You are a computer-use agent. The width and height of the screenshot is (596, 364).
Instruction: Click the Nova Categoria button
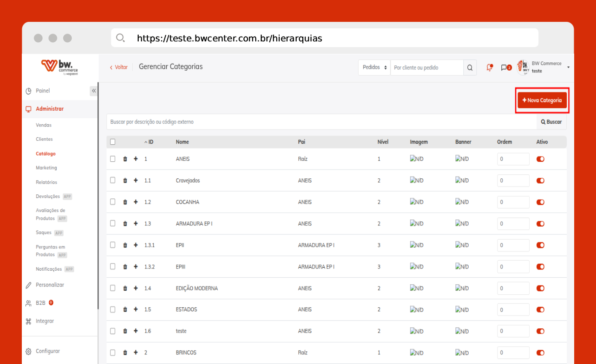pos(542,100)
